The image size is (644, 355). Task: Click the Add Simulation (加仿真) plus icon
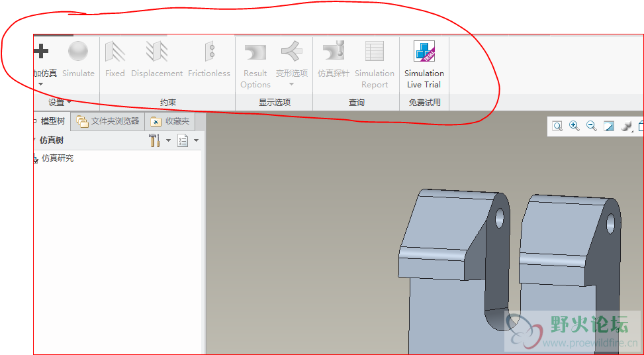[x=41, y=52]
